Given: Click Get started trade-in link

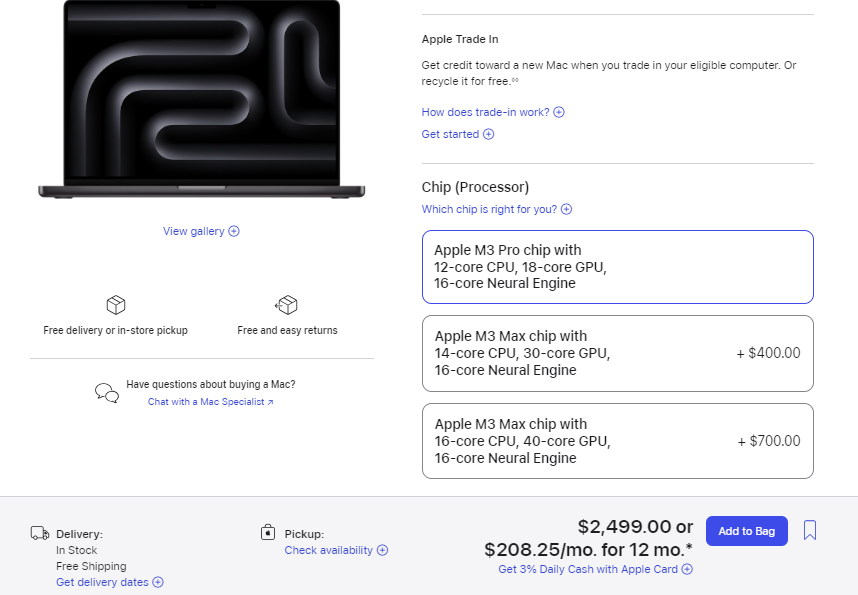Looking at the screenshot, I should pyautogui.click(x=450, y=134).
